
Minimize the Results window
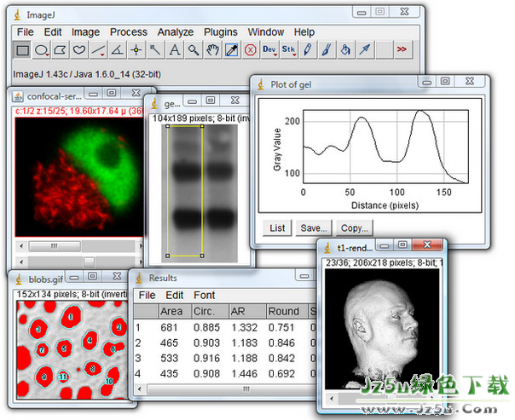pyautogui.click(x=304, y=276)
